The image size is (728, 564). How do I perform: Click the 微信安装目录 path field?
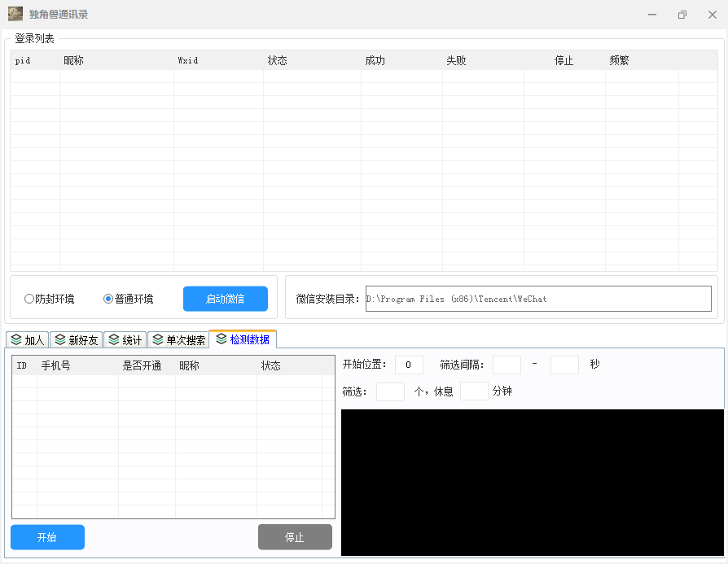537,299
